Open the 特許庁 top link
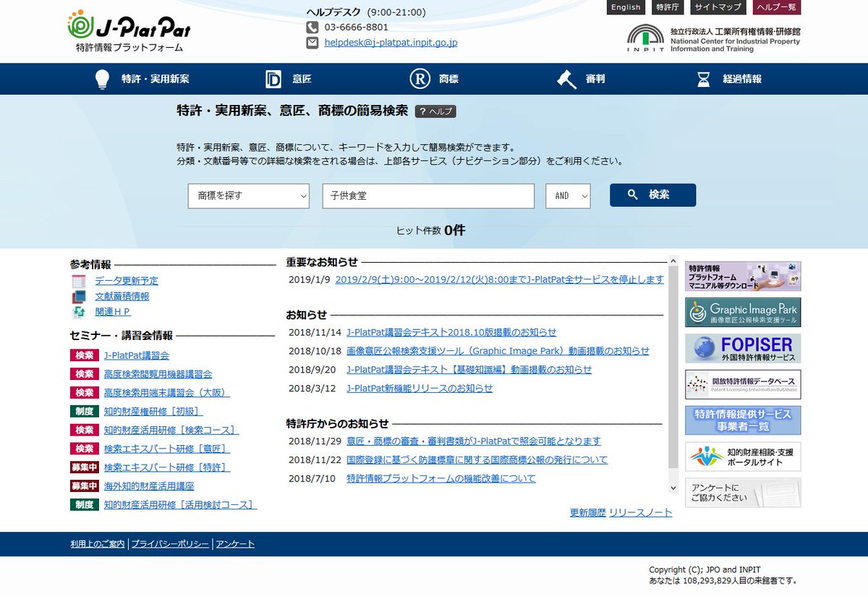 (x=667, y=7)
